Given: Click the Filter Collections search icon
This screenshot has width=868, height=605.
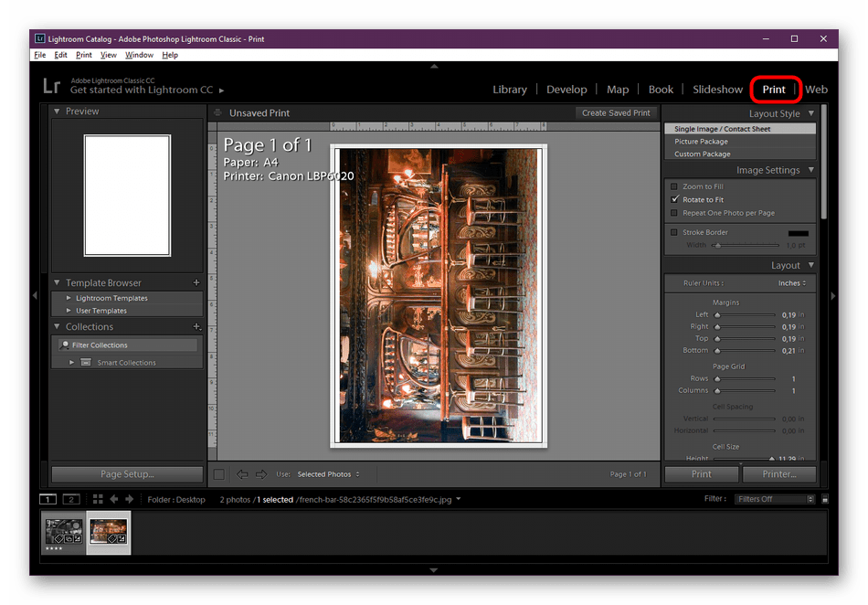Looking at the screenshot, I should pyautogui.click(x=65, y=345).
